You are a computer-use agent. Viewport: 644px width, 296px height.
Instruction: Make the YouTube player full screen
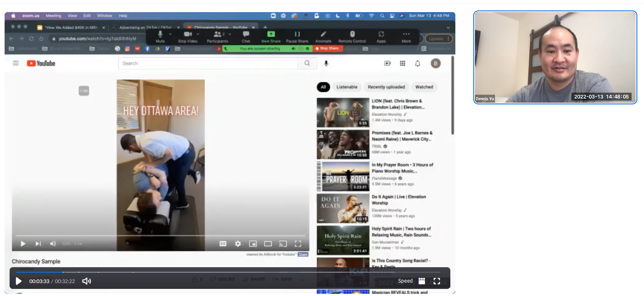298,244
